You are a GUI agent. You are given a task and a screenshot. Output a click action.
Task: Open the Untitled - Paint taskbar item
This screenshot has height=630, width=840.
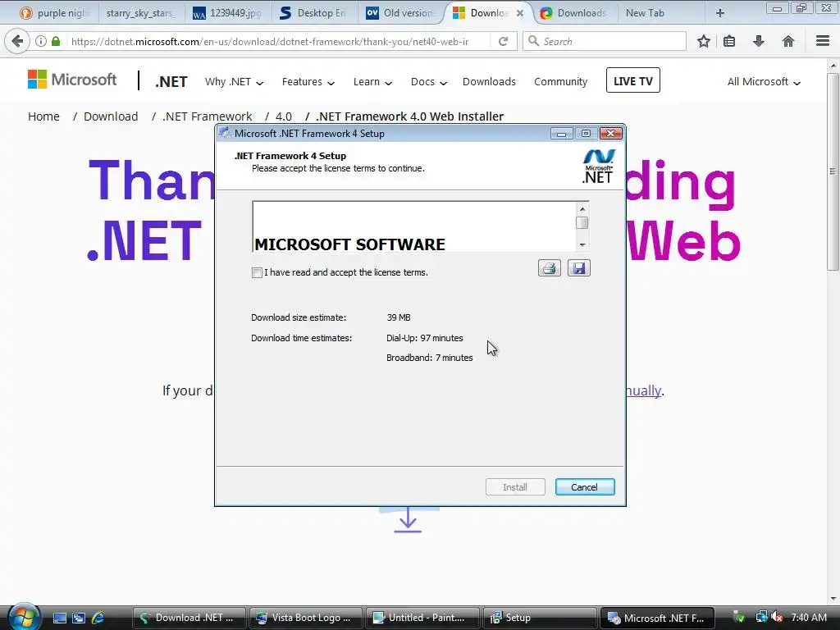click(422, 618)
